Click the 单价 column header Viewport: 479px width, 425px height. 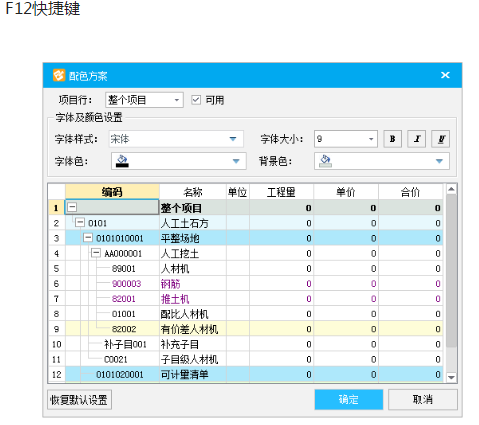(346, 192)
